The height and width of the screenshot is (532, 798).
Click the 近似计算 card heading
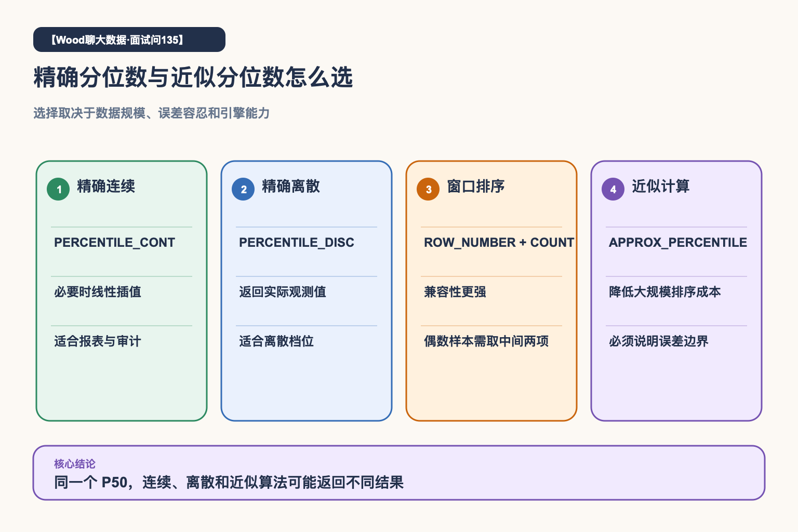tap(661, 186)
